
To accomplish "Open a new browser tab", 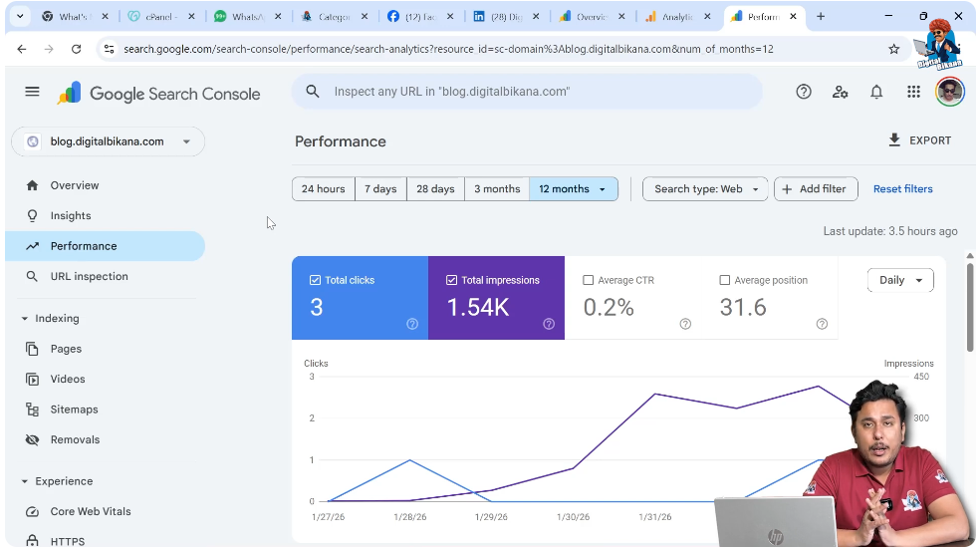I will tap(821, 16).
